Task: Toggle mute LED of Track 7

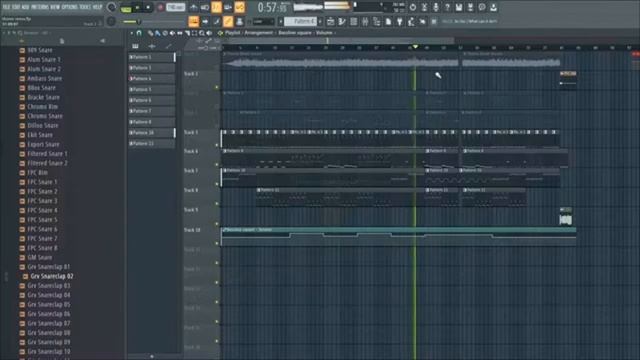Action: coord(217,184)
